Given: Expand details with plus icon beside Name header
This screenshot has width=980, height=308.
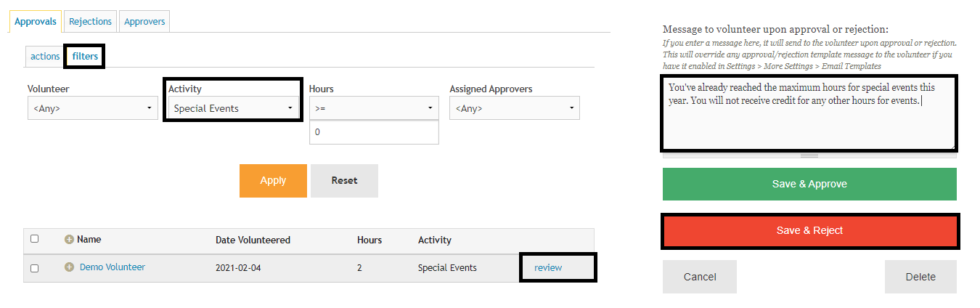Looking at the screenshot, I should tap(70, 239).
